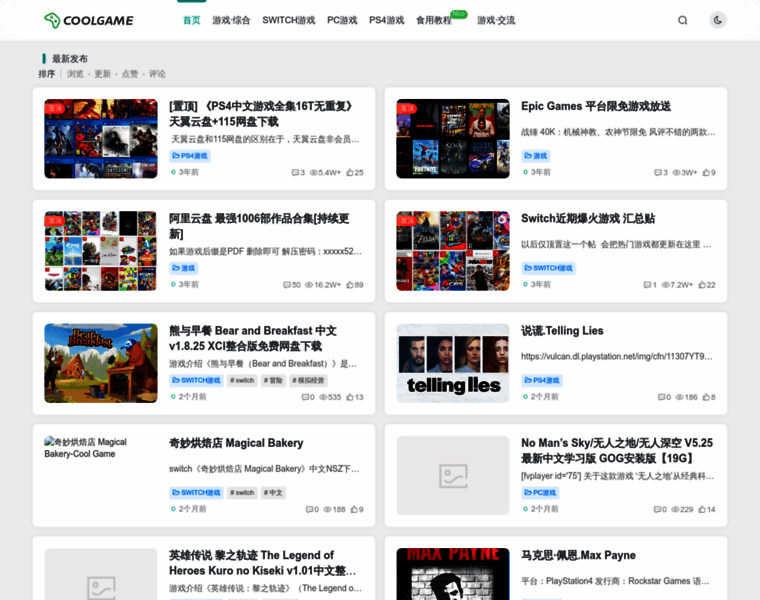The image size is (760, 600).
Task: Open Bear and Breakfast thumbnail
Action: pyautogui.click(x=101, y=363)
